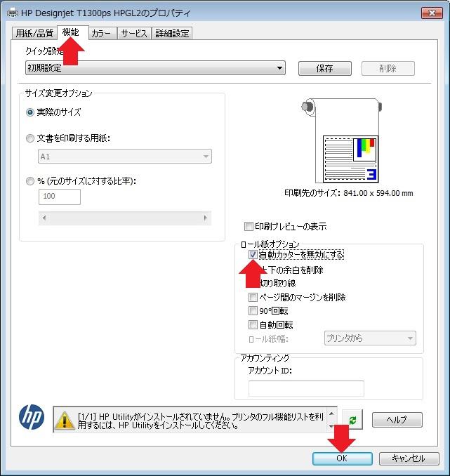Screen dimensions: 450x476
Task: Click the printer icon in title bar
Action: click(13, 13)
